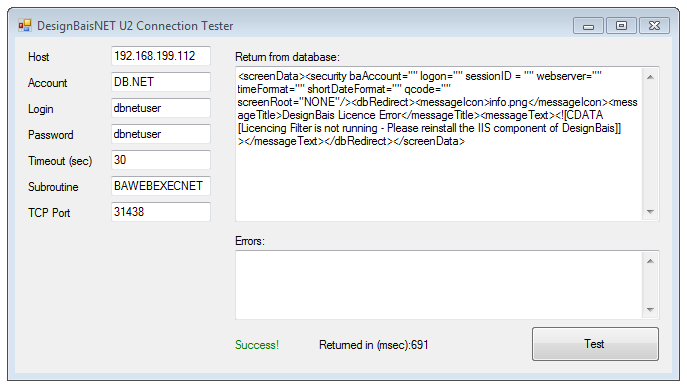The image size is (687, 387).
Task: Click down arrow of database return scrollbar
Action: point(650,212)
